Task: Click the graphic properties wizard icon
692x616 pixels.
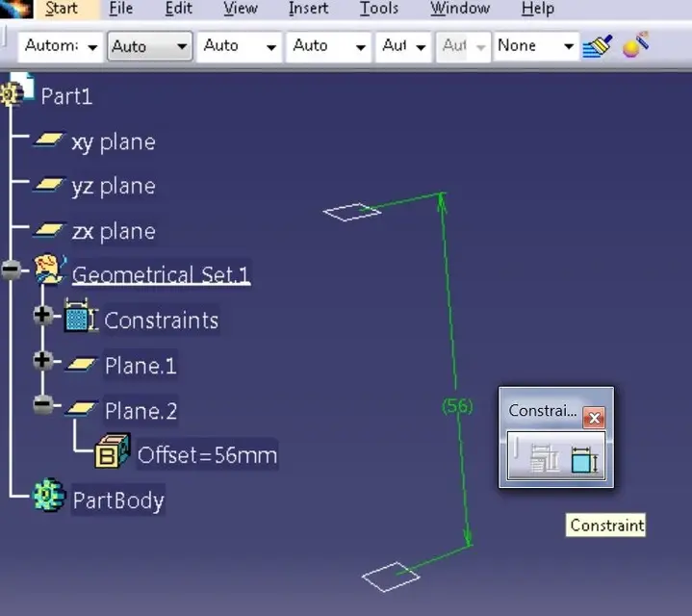Action: (635, 45)
